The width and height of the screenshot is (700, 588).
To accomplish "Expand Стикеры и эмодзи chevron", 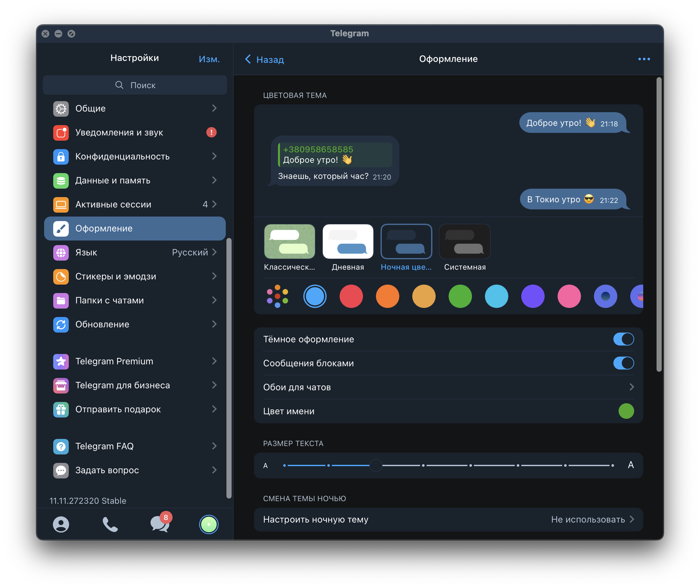I will pos(214,276).
